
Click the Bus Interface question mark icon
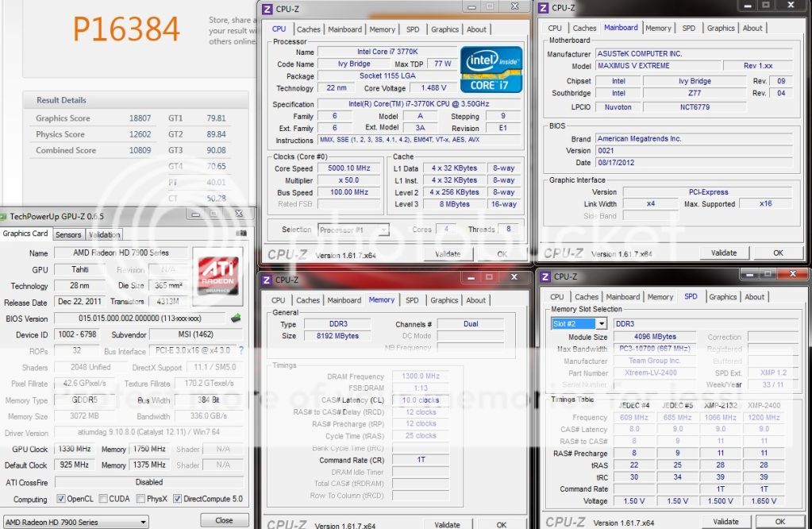coord(241,350)
